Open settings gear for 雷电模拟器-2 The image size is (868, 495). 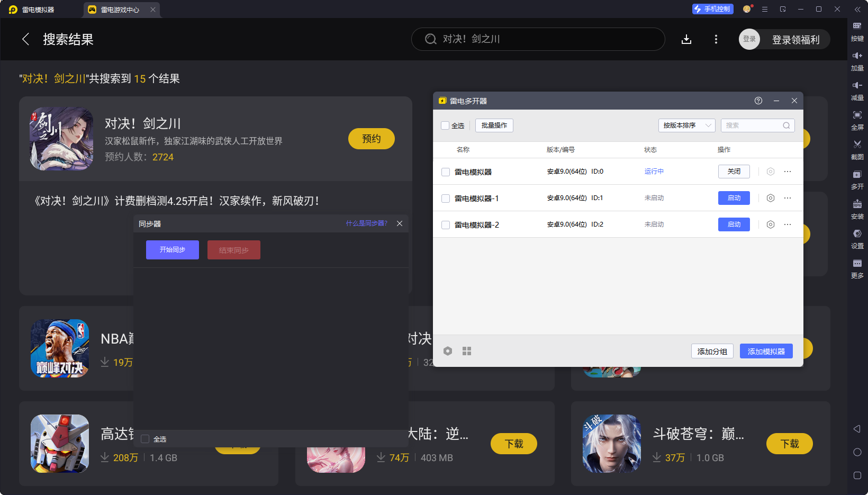[771, 224]
